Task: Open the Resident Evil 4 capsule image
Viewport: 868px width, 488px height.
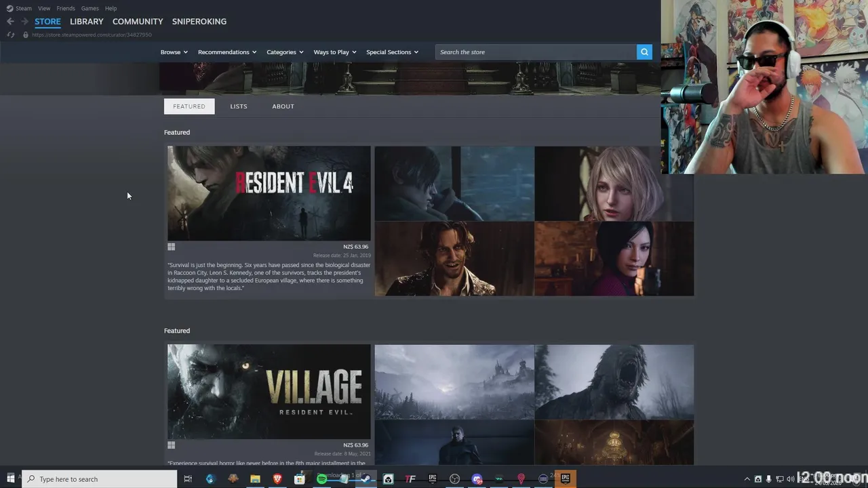Action: pyautogui.click(x=269, y=193)
